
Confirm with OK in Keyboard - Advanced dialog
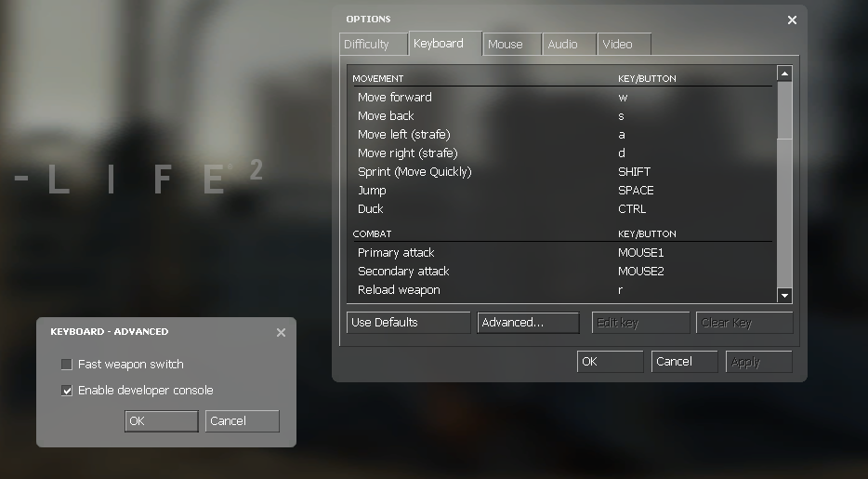(161, 420)
